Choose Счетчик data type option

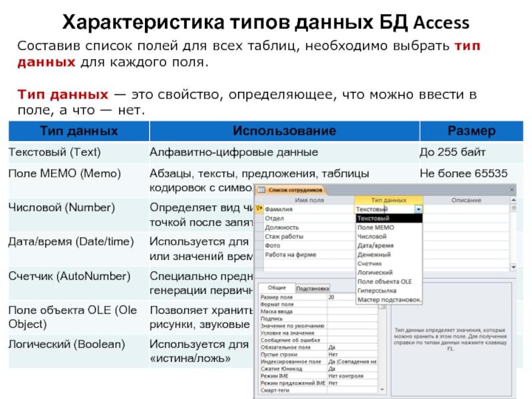[370, 263]
